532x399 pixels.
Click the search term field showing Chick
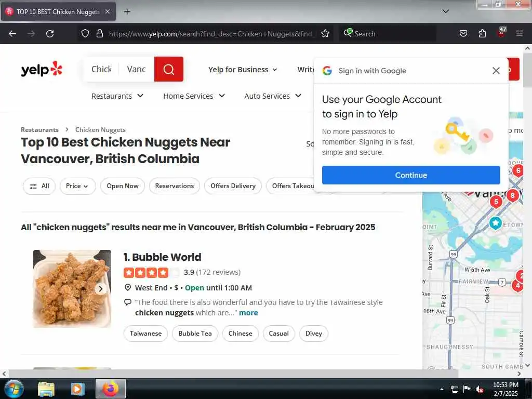(101, 69)
